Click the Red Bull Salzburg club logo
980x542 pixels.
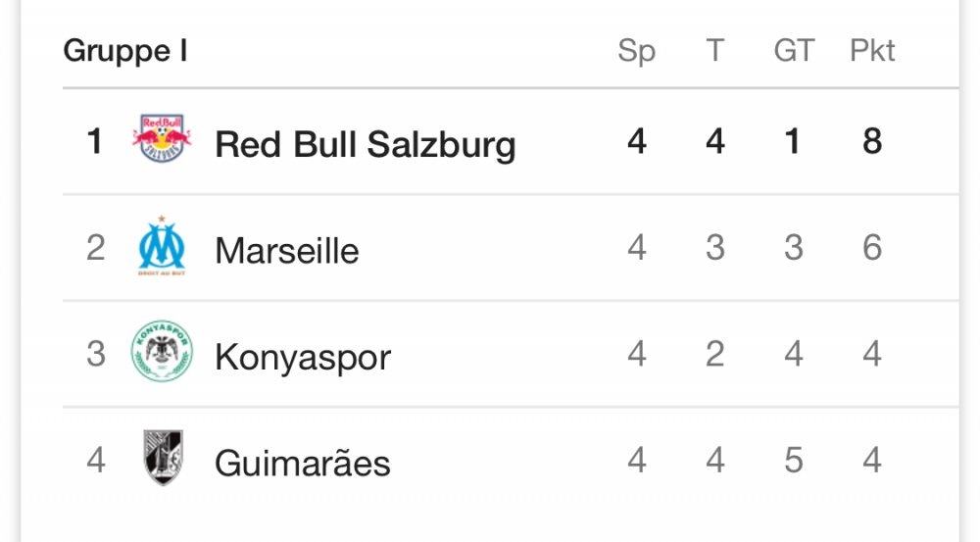[162, 139]
